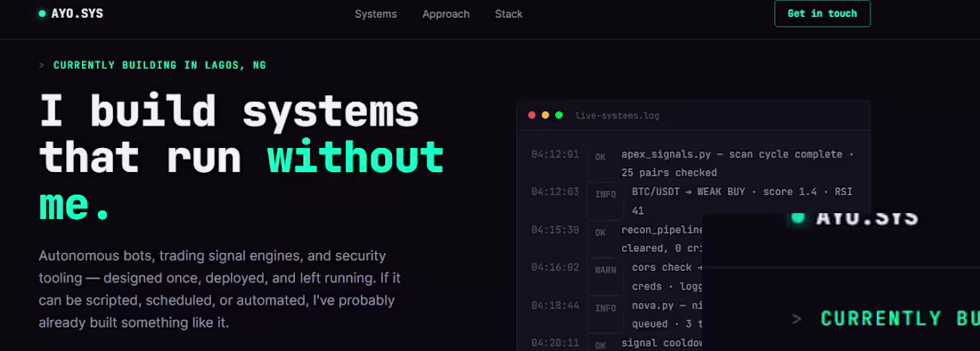Viewport: 980px width, 351px height.
Task: Click the yellow dot in terminal window
Action: tap(545, 116)
